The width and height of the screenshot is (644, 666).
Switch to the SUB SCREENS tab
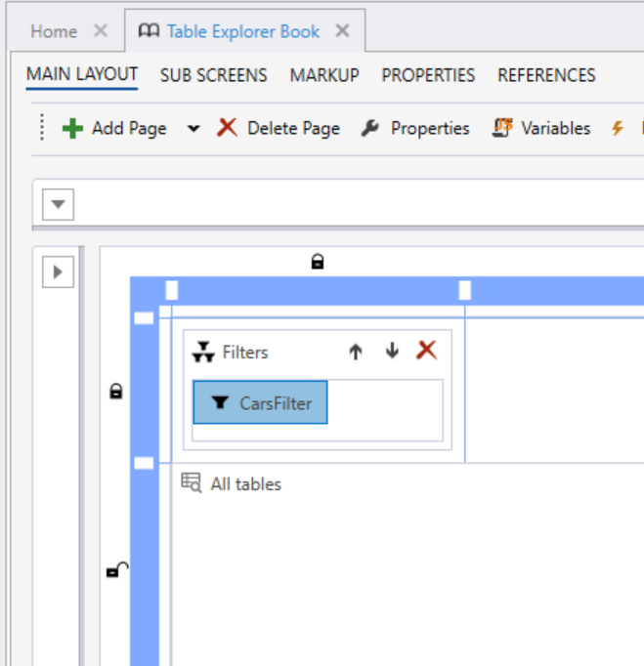(213, 75)
